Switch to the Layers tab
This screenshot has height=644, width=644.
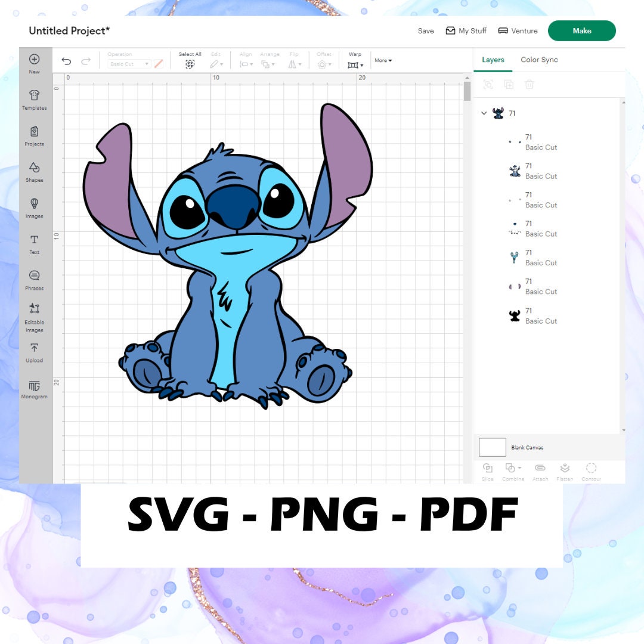coord(493,60)
